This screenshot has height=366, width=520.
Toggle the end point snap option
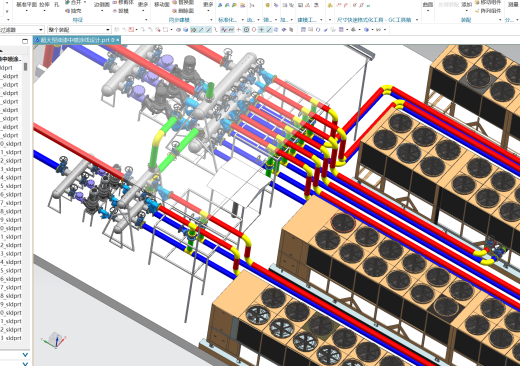click(x=201, y=30)
